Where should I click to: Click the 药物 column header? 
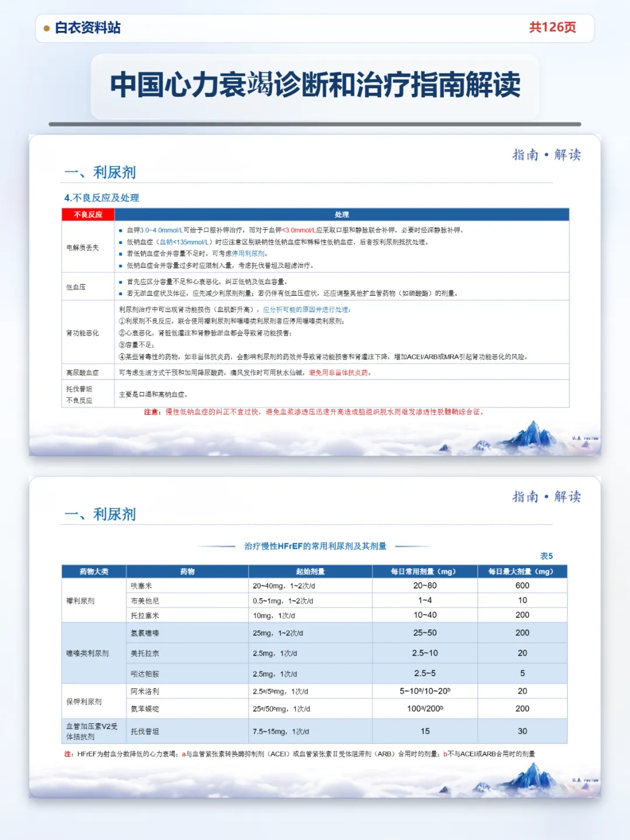pos(187,571)
